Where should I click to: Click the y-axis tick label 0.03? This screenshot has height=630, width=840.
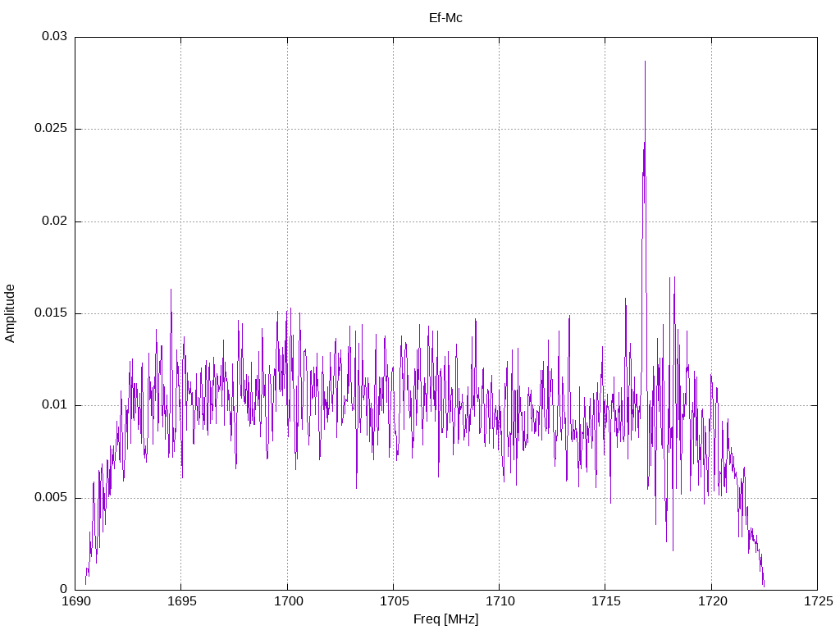coord(55,36)
